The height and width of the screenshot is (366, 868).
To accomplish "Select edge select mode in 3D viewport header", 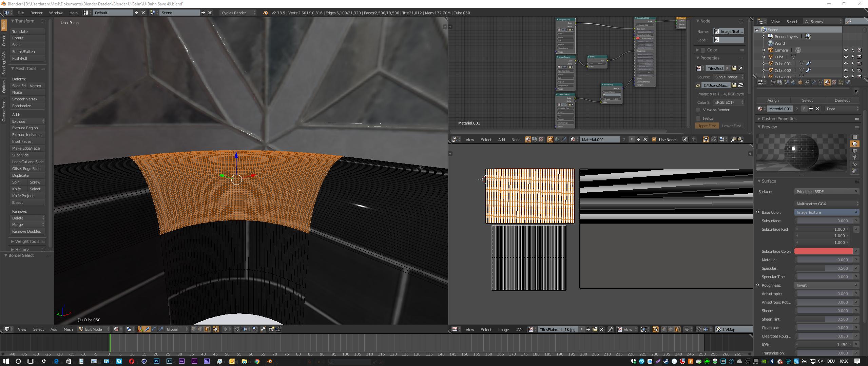I will (x=200, y=329).
